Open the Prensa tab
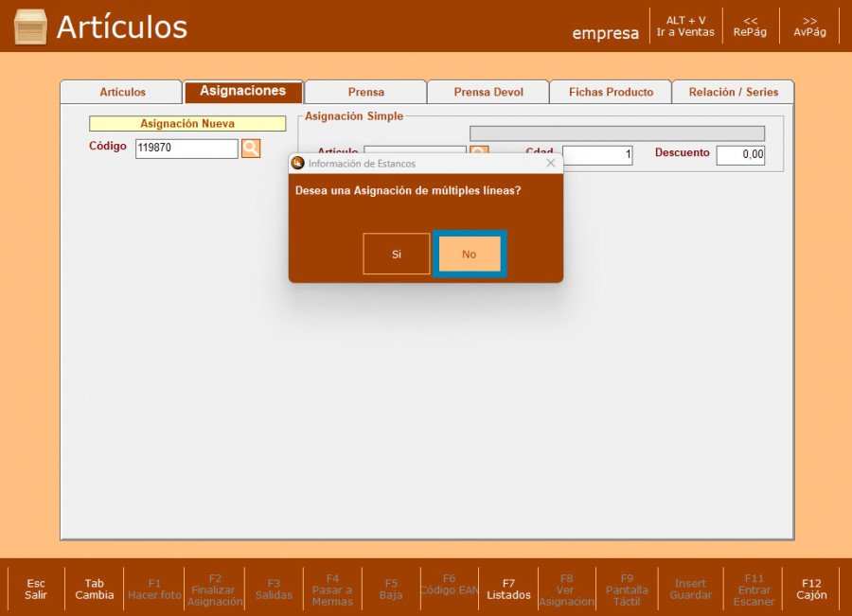Screen dimensions: 852x616 pyautogui.click(x=365, y=92)
